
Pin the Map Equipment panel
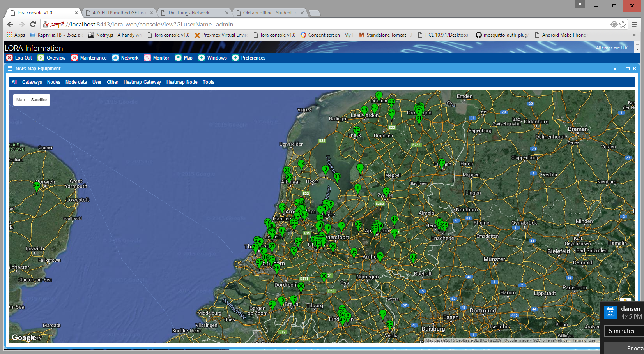click(614, 69)
